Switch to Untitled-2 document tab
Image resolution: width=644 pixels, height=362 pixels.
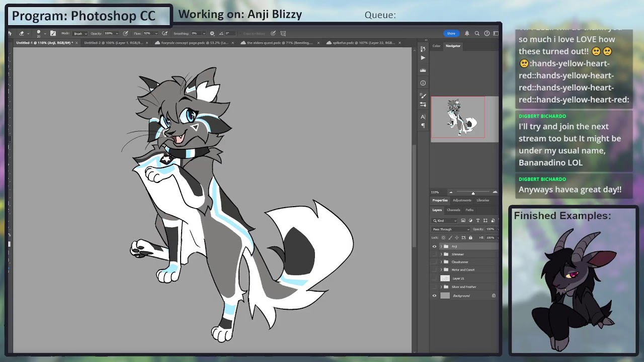pyautogui.click(x=114, y=43)
